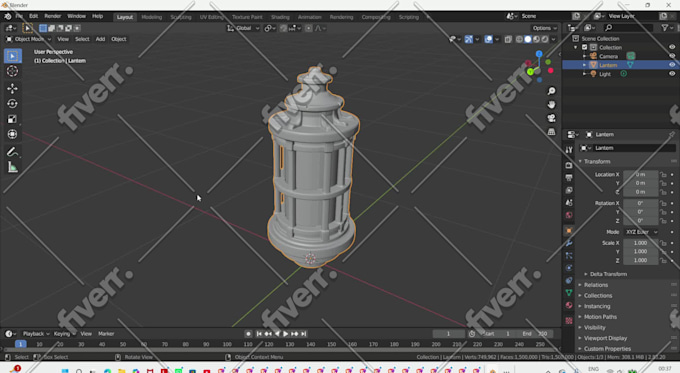Screen dimensions: 680x373
Task: Select Camera in the outliner
Action: (x=608, y=56)
